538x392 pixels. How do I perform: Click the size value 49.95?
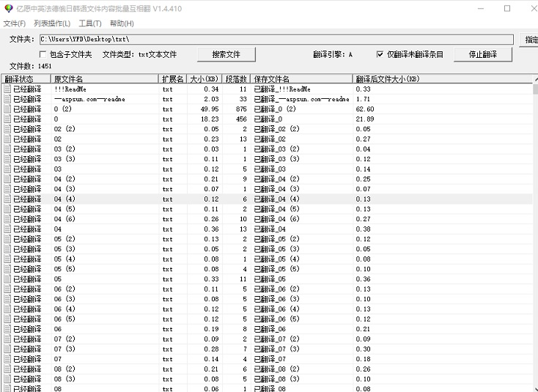click(210, 109)
